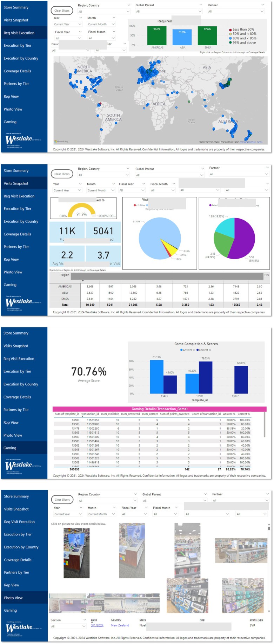The image size is (274, 644).
Task: Click the 91.9% yellow gauge
Action: point(81,210)
